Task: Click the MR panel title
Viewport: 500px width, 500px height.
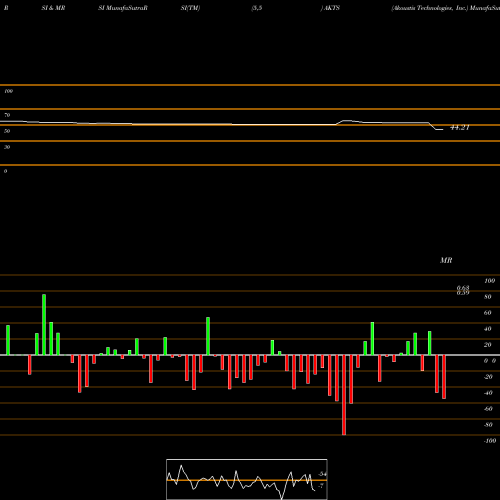Action: pos(446,260)
